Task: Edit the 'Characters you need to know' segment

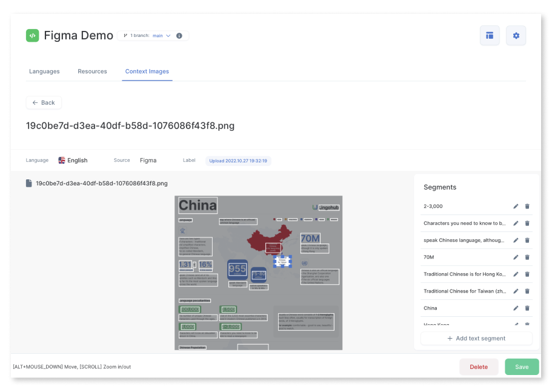Action: pyautogui.click(x=516, y=224)
